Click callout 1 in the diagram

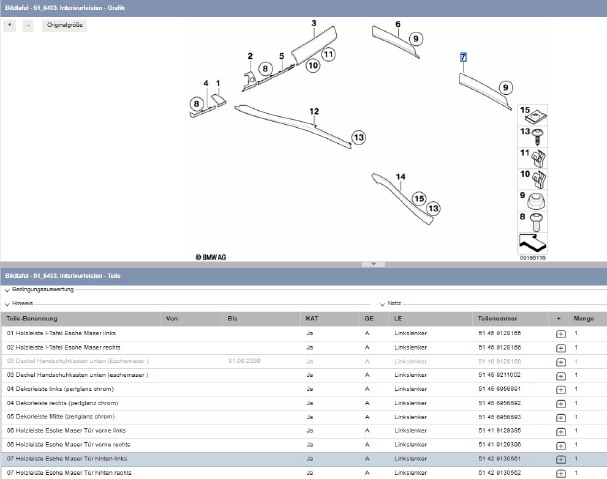point(218,83)
